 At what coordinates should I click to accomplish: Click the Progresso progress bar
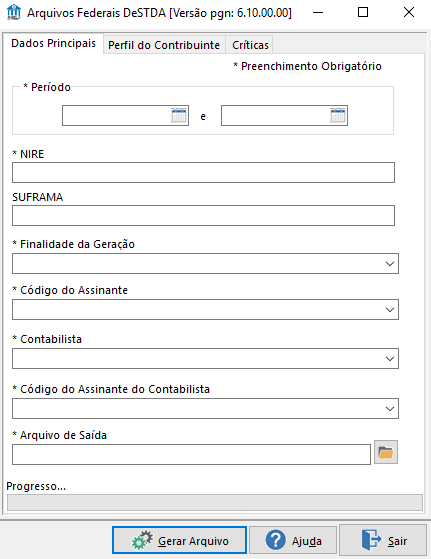coord(215,503)
